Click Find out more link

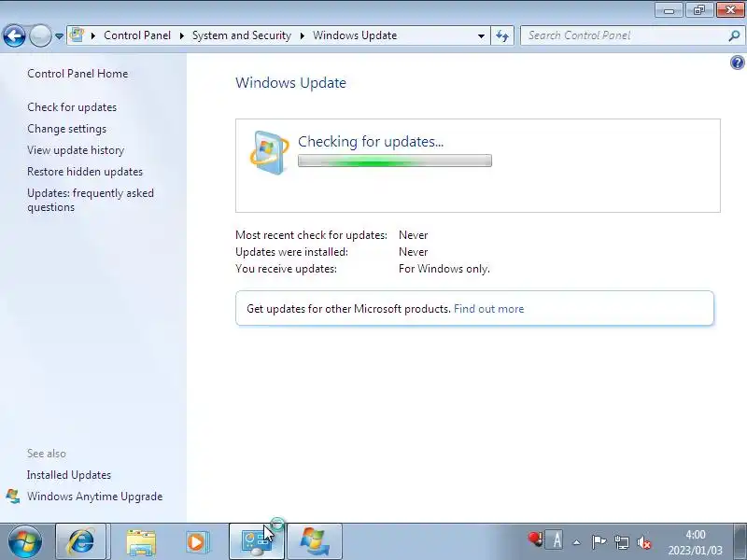coord(488,309)
